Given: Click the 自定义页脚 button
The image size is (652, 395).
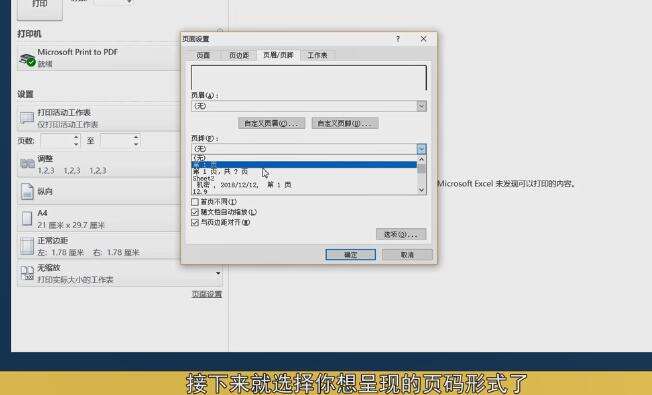Looking at the screenshot, I should [345, 123].
